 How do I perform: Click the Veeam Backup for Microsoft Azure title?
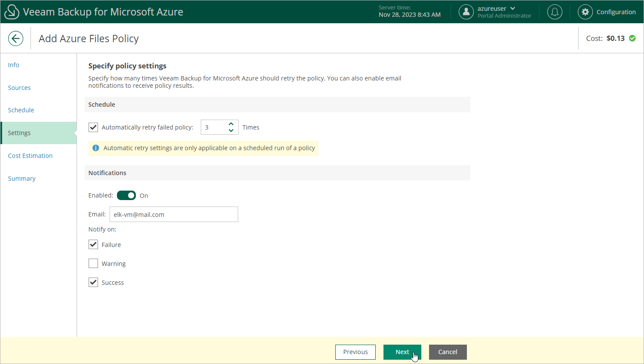click(103, 12)
